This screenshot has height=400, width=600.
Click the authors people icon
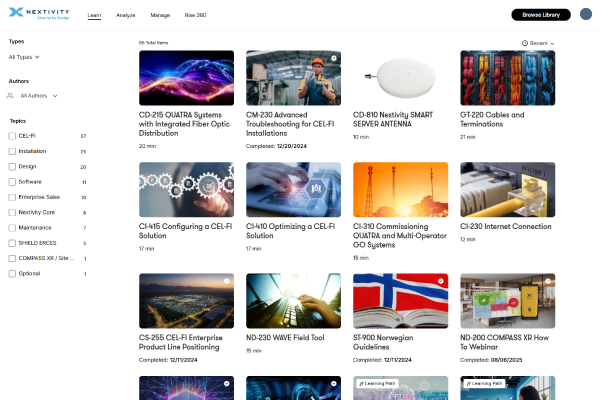point(11,96)
